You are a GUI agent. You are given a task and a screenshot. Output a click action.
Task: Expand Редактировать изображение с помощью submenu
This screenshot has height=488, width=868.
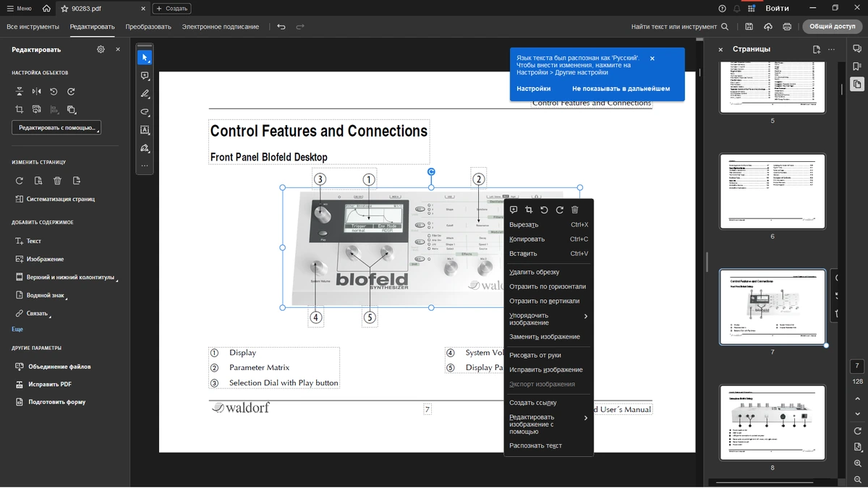[x=548, y=424]
